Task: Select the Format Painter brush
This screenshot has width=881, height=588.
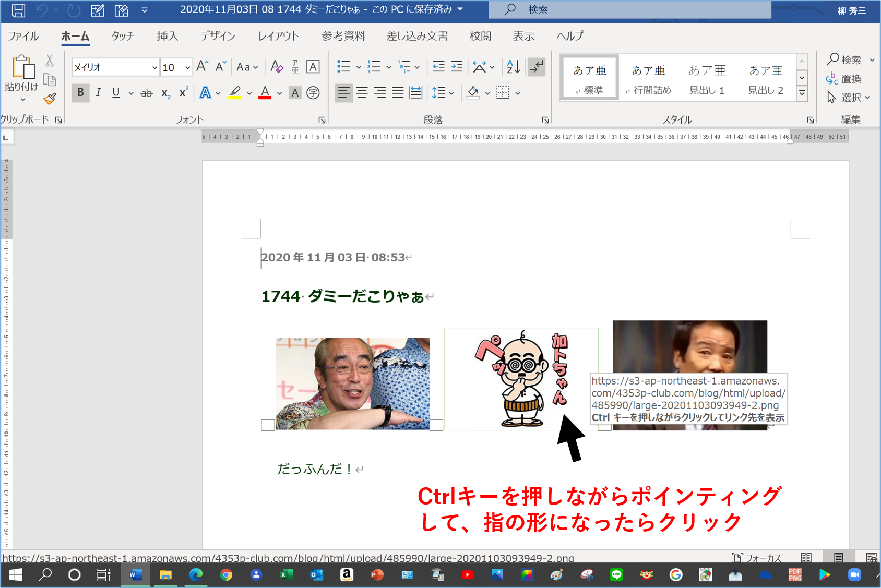Action: point(50,99)
